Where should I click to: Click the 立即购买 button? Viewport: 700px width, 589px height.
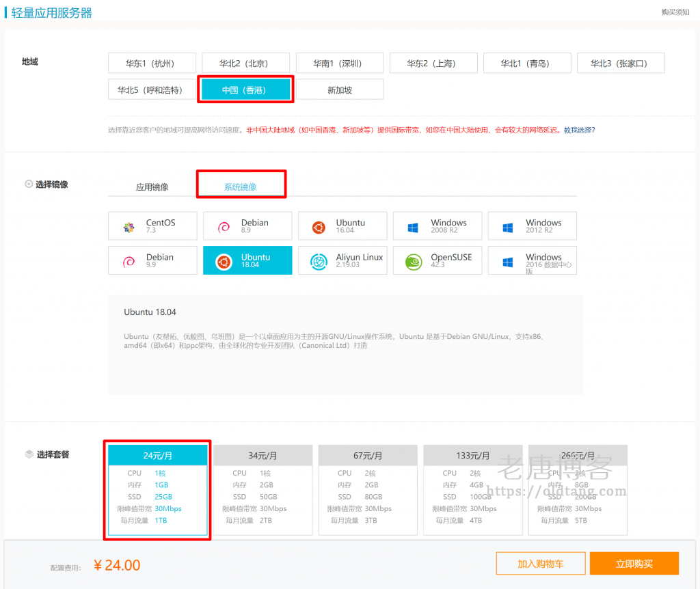coord(634,564)
